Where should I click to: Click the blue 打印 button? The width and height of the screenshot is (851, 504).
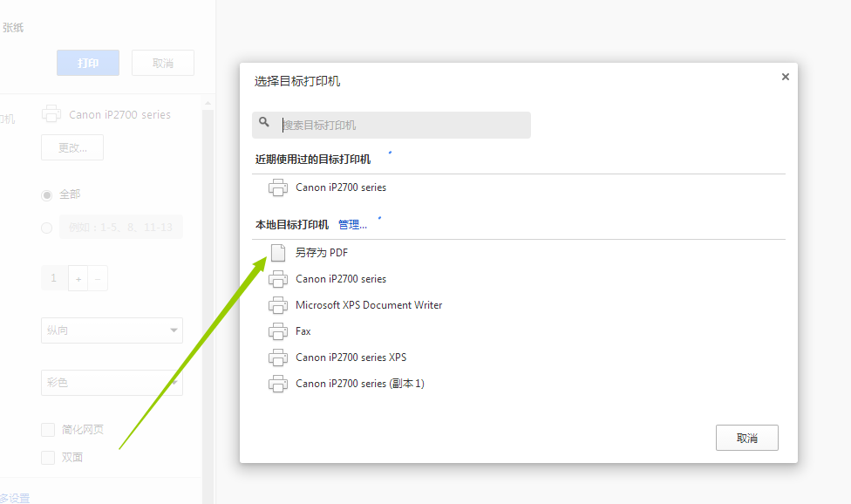point(88,63)
